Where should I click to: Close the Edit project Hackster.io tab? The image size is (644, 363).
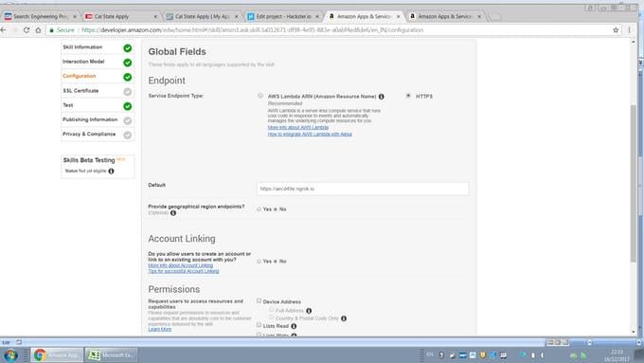pos(317,17)
